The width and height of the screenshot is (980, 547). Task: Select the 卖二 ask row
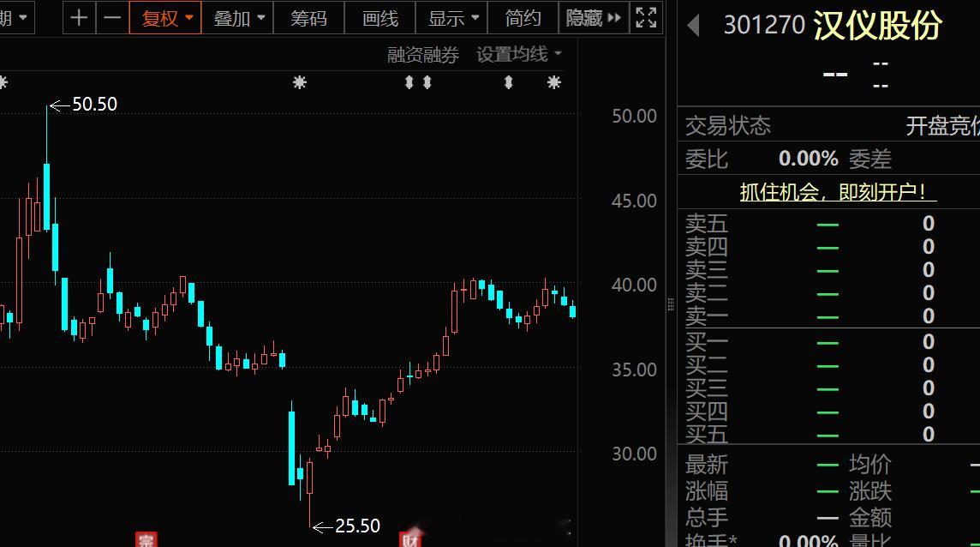(828, 293)
